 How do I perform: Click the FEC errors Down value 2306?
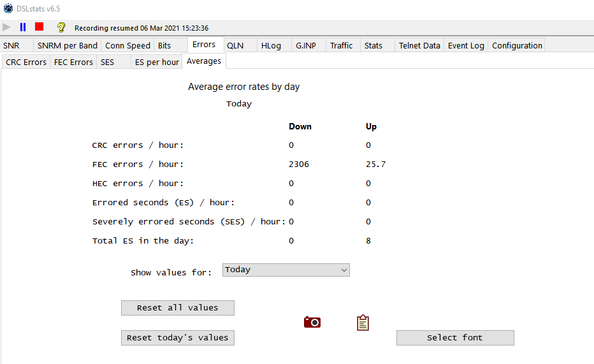pos(299,164)
